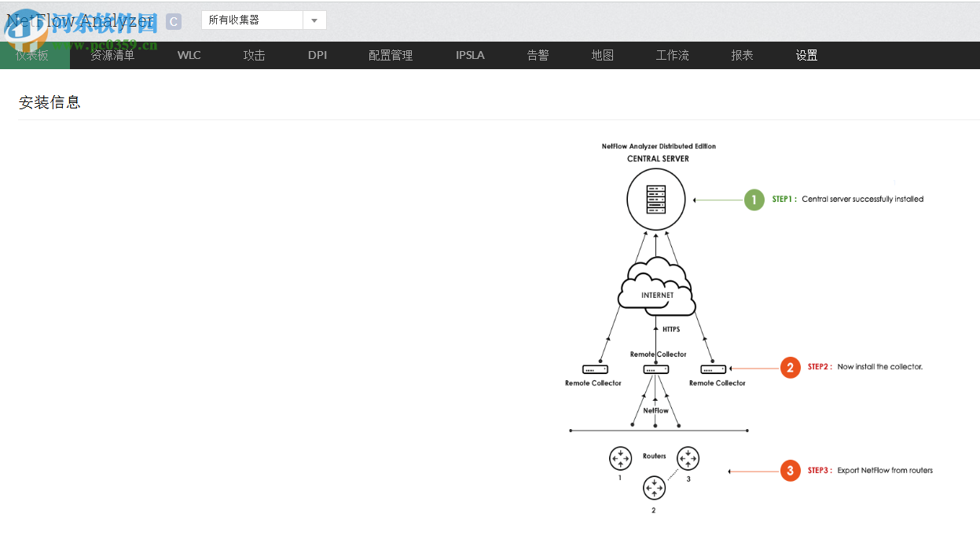Click the Central Server icon in the diagram
Viewport: 980px width, 543px height.
point(655,199)
